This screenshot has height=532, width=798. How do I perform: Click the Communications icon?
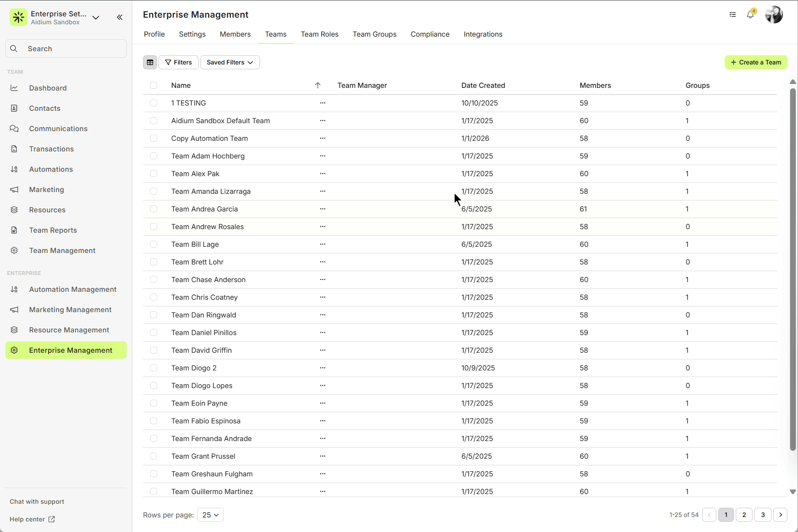pyautogui.click(x=15, y=128)
